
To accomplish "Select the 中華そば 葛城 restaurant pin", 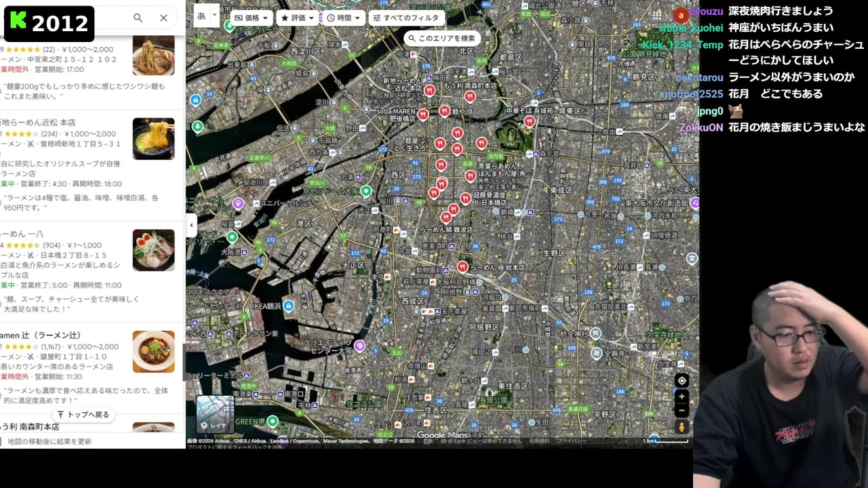I will pyautogui.click(x=530, y=121).
